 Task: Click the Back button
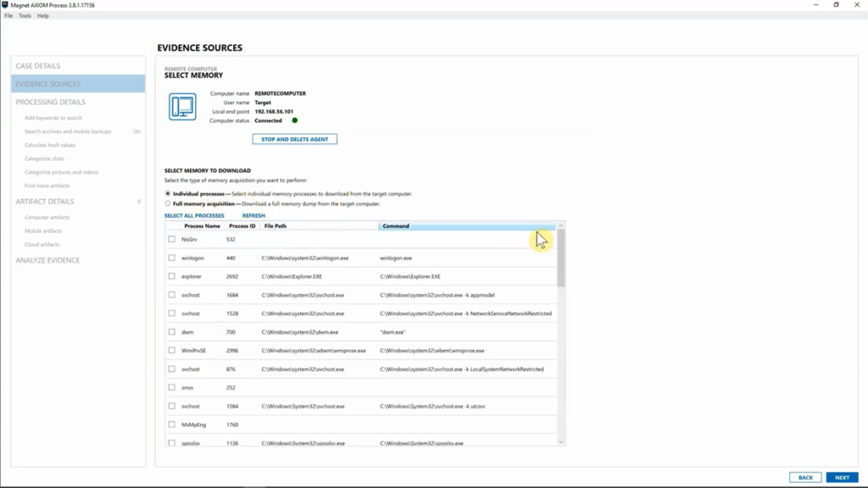805,478
